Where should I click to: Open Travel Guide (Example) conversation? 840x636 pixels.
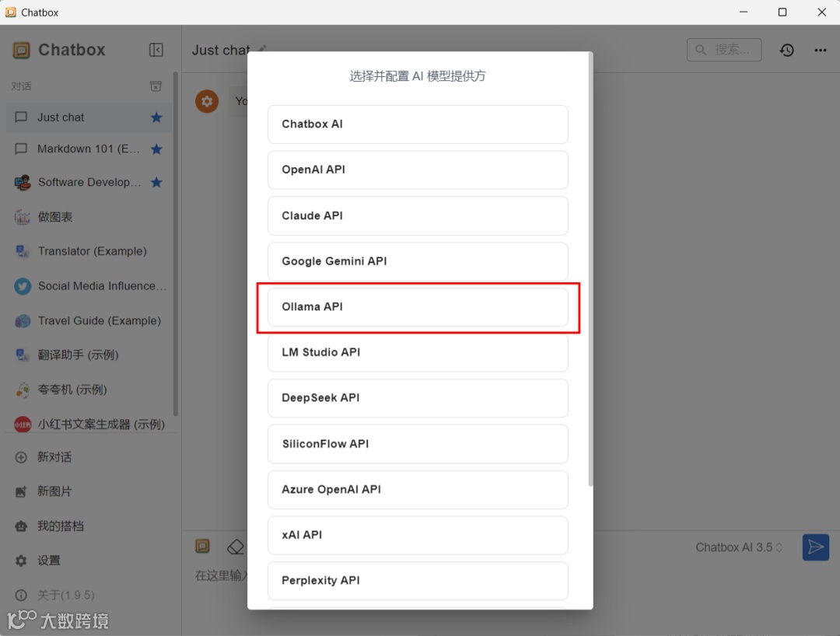[89, 320]
